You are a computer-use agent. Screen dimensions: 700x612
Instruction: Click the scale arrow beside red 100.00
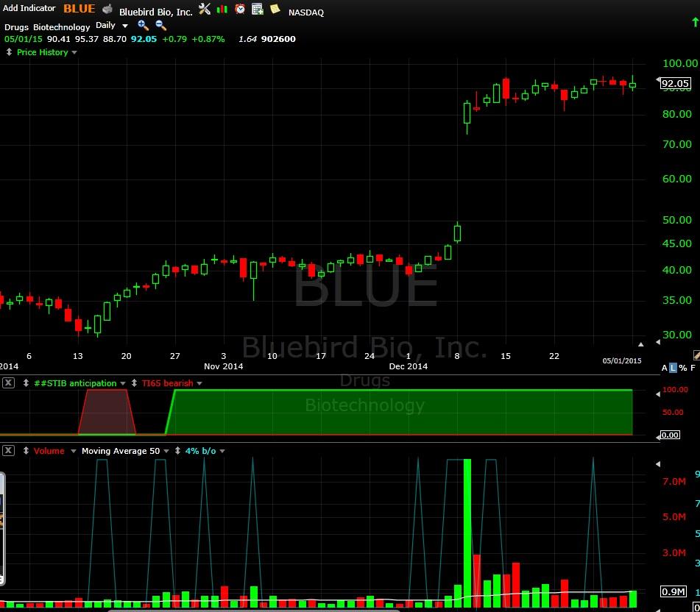point(657,394)
